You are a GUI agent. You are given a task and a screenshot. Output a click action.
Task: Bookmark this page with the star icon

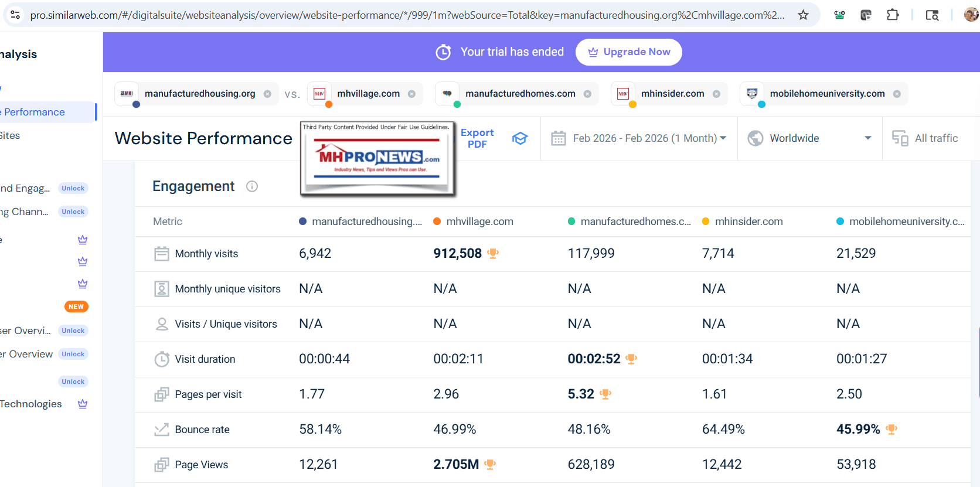tap(803, 15)
